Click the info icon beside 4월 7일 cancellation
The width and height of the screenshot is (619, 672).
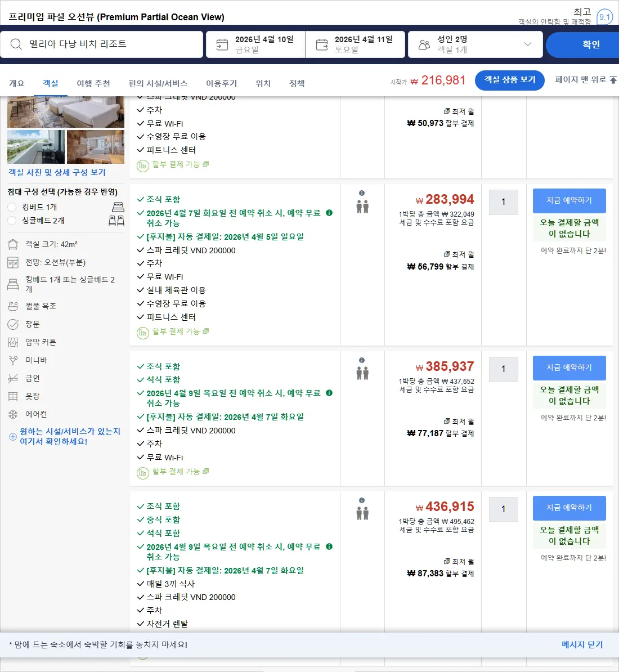(x=329, y=213)
